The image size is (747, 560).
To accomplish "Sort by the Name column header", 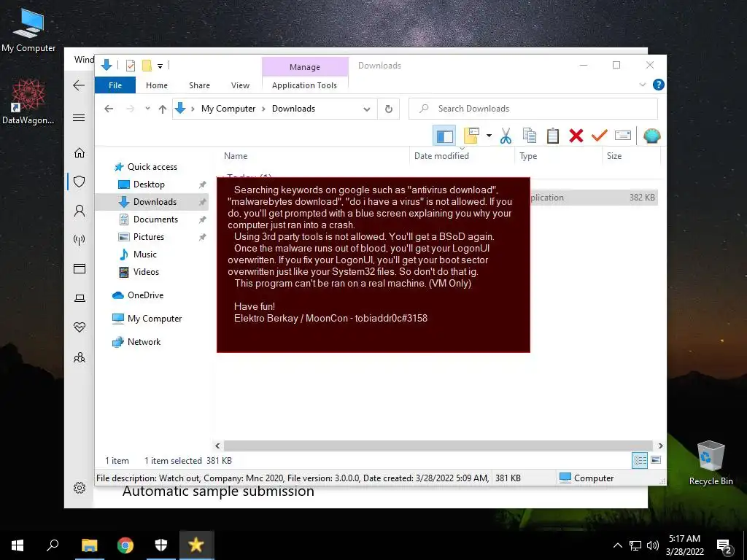I will coord(236,156).
